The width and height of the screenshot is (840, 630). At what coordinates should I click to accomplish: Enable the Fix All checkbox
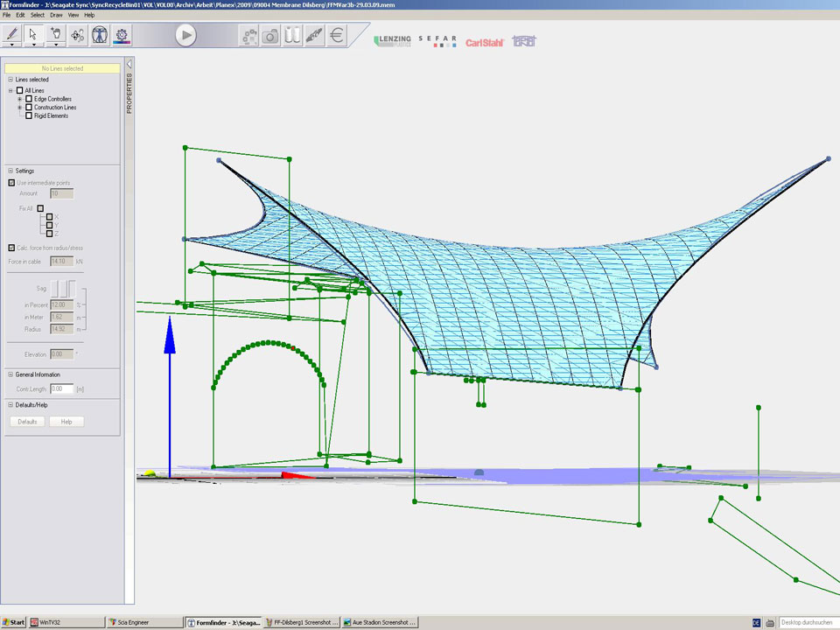(40, 208)
